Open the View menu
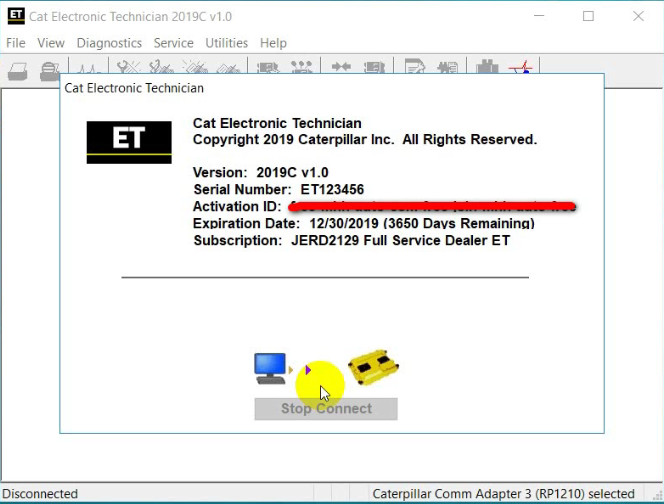Viewport: 664px width, 504px height. coord(51,43)
